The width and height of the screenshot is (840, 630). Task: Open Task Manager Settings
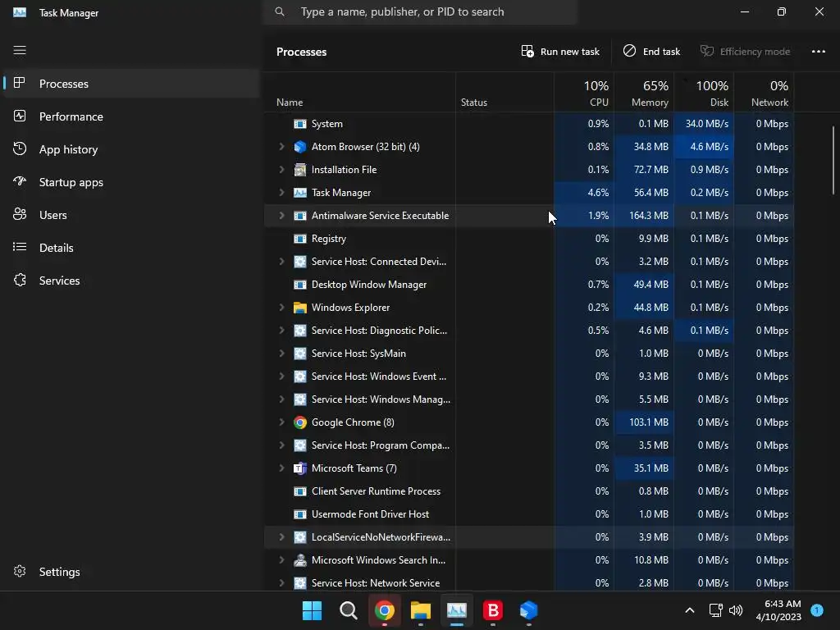click(x=130, y=572)
